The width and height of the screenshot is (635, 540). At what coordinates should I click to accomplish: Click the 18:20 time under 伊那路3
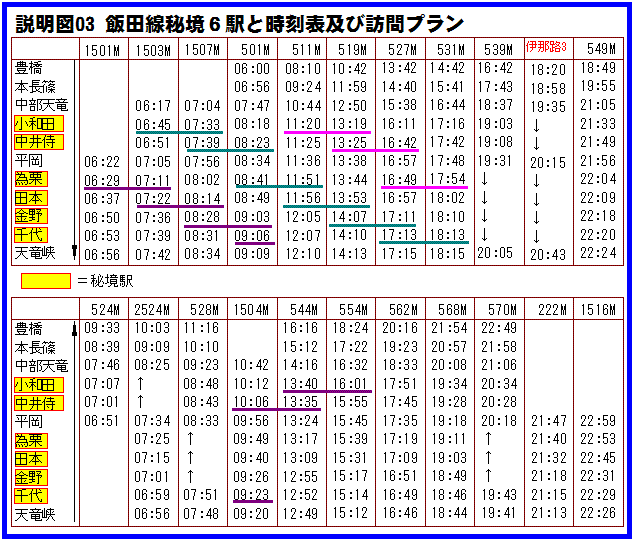[548, 70]
